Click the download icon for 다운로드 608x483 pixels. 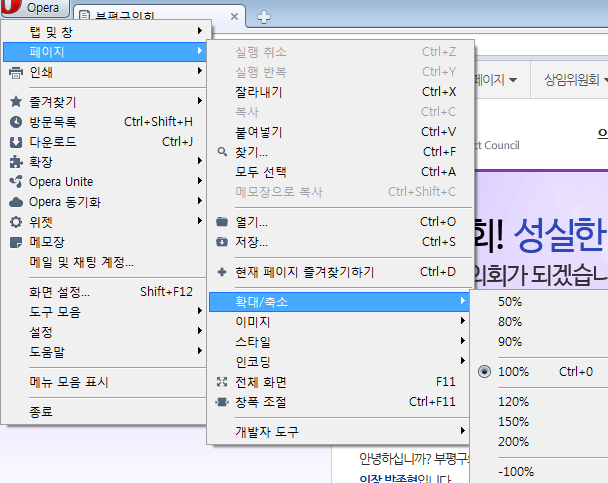16,142
